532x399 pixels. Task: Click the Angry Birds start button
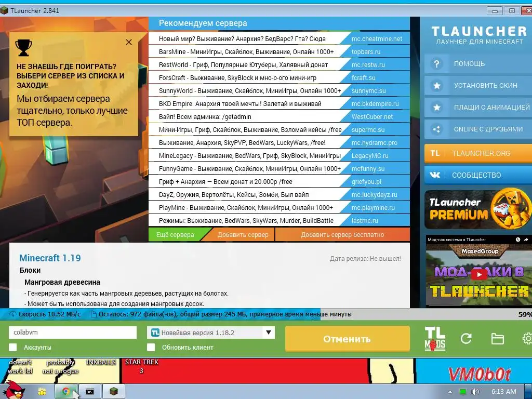pyautogui.click(x=15, y=390)
